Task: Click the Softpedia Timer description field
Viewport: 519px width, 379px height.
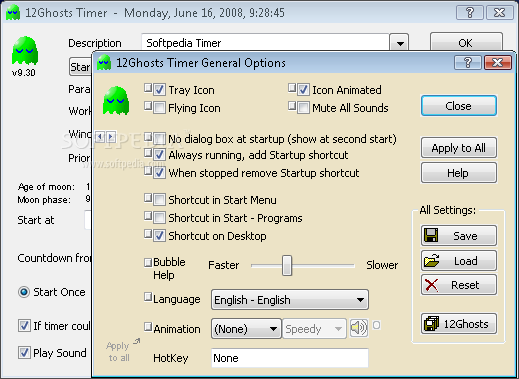Action: 265,43
